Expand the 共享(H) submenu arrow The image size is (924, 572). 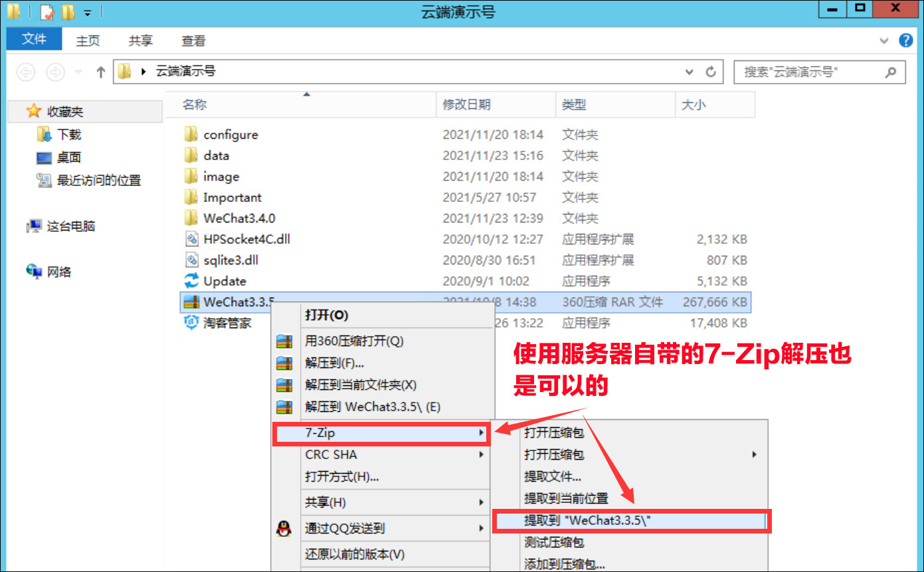click(x=481, y=503)
